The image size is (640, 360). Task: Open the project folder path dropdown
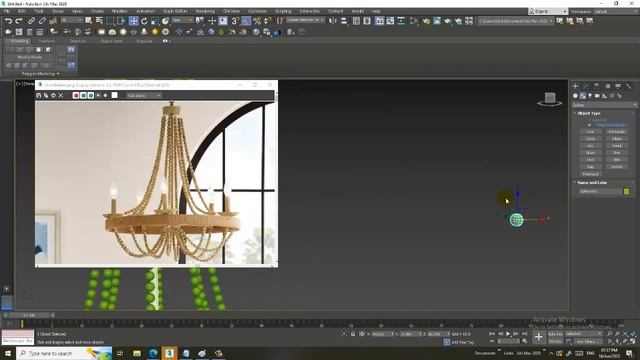pyautogui.click(x=516, y=20)
